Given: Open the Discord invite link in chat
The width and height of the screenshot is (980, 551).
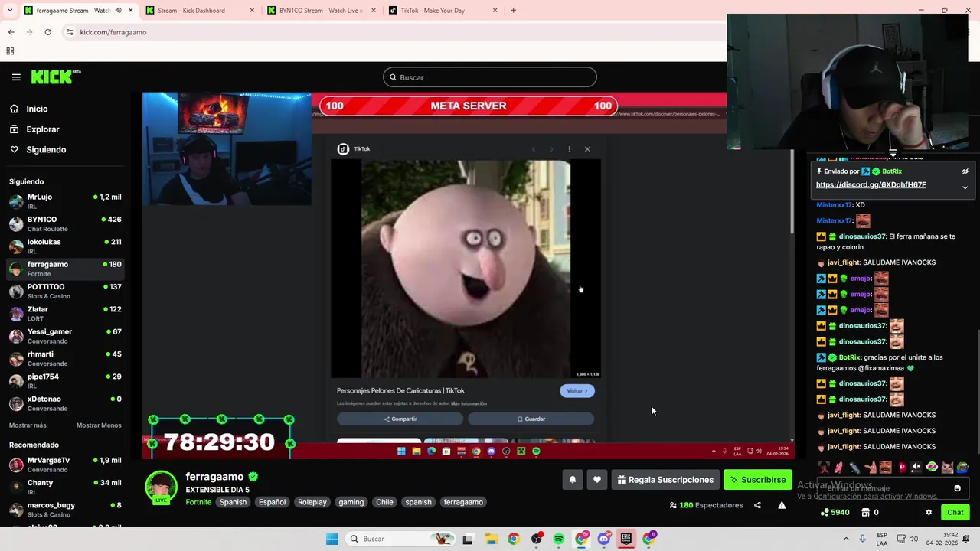Looking at the screenshot, I should coord(871,184).
